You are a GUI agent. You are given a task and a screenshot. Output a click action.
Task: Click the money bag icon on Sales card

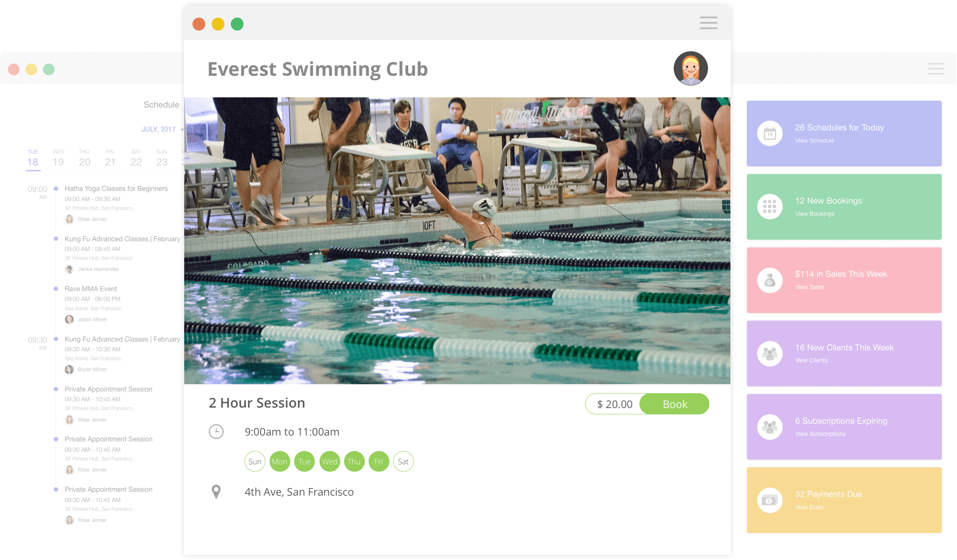(769, 280)
